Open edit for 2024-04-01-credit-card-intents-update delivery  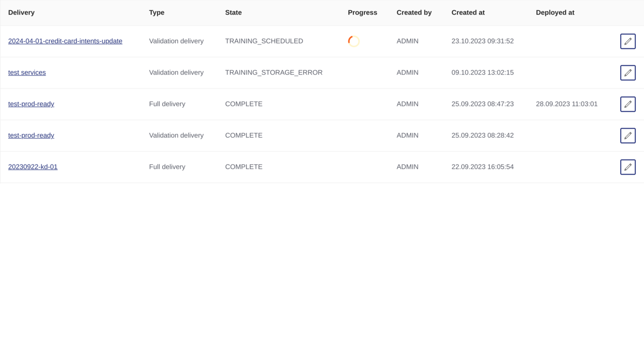click(x=628, y=41)
